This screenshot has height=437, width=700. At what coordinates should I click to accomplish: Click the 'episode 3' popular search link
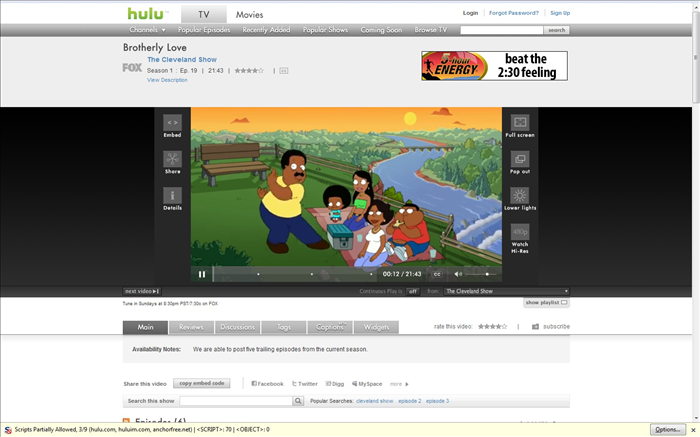click(x=438, y=401)
